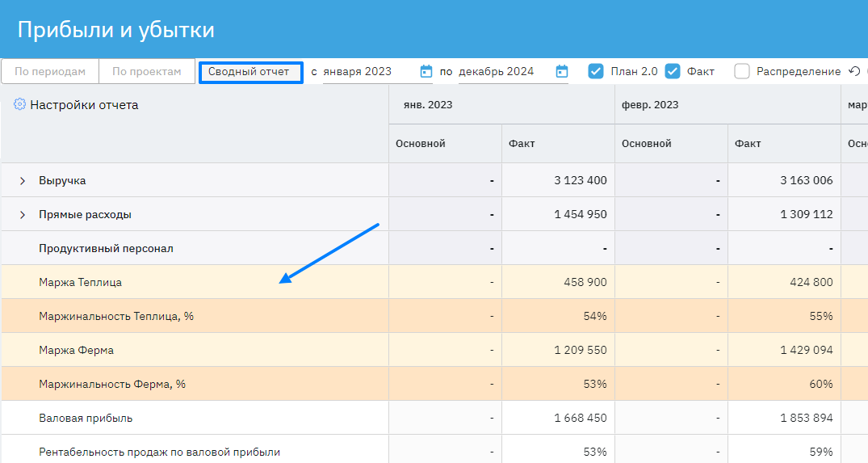Uncheck the План 2.0 checkbox
868x463 pixels.
tap(596, 71)
